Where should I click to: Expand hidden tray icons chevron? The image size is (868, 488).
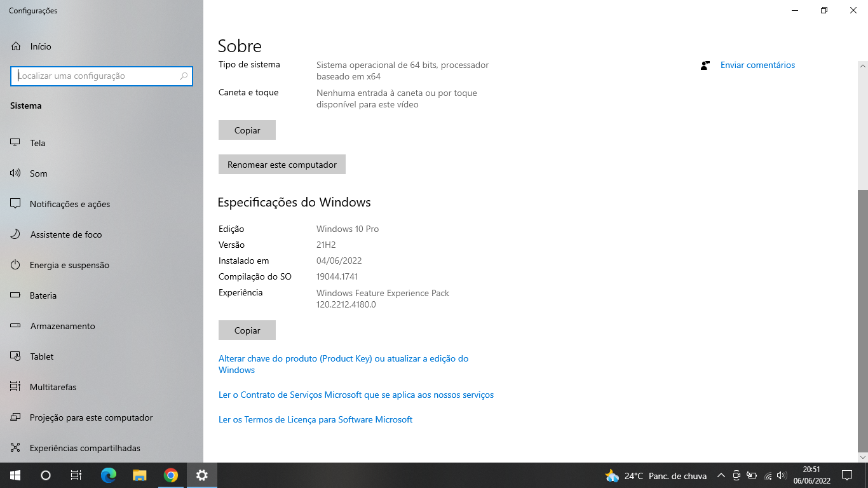coord(721,475)
